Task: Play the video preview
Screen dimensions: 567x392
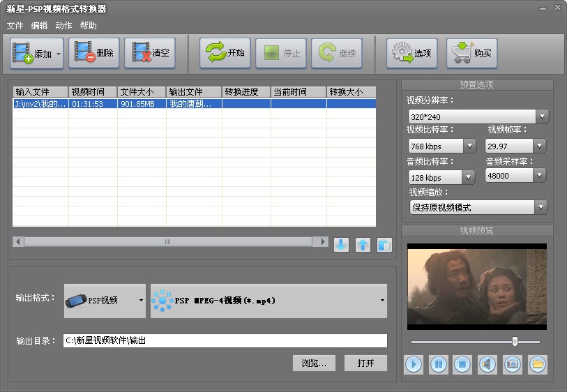Action: pos(414,363)
